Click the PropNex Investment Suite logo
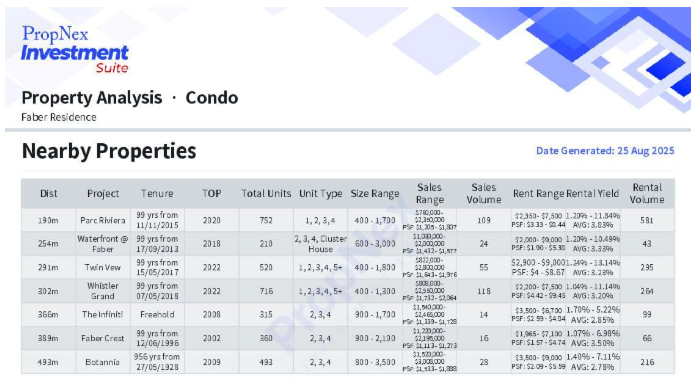The image size is (697, 384). (75, 49)
